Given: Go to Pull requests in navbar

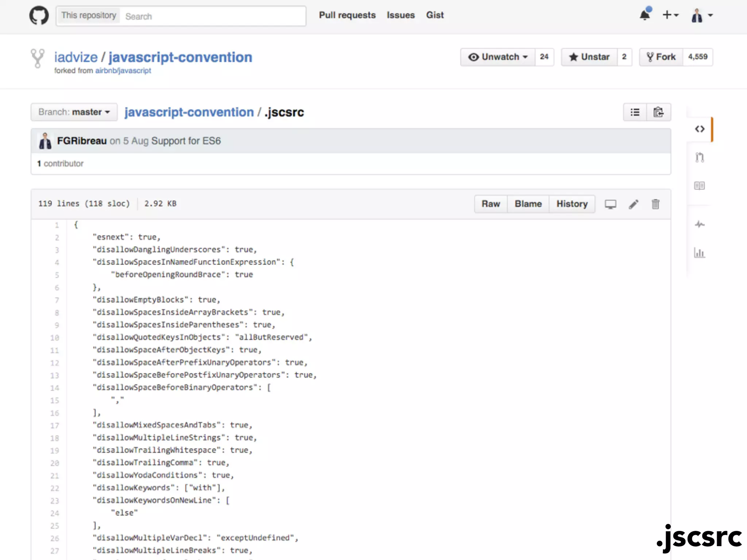Looking at the screenshot, I should point(347,15).
